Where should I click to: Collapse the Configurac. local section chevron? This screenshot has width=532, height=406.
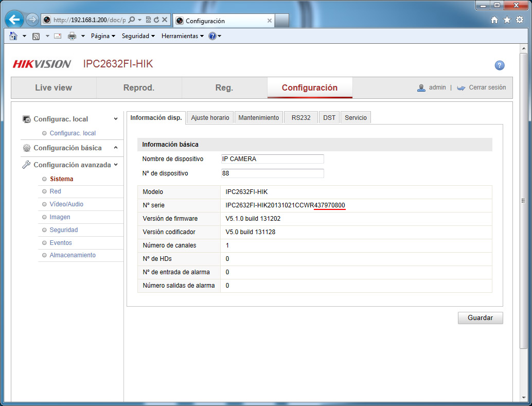point(116,119)
